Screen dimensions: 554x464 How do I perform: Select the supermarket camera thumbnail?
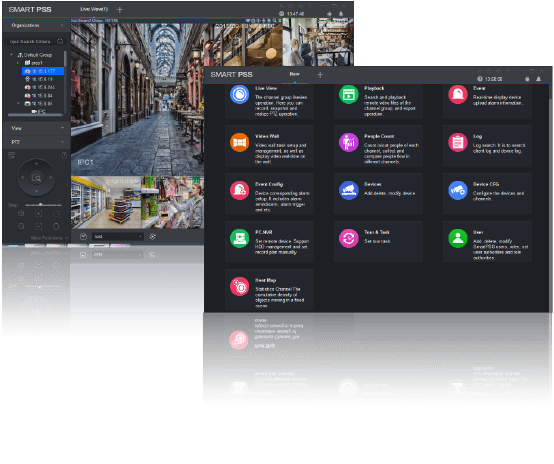click(106, 202)
